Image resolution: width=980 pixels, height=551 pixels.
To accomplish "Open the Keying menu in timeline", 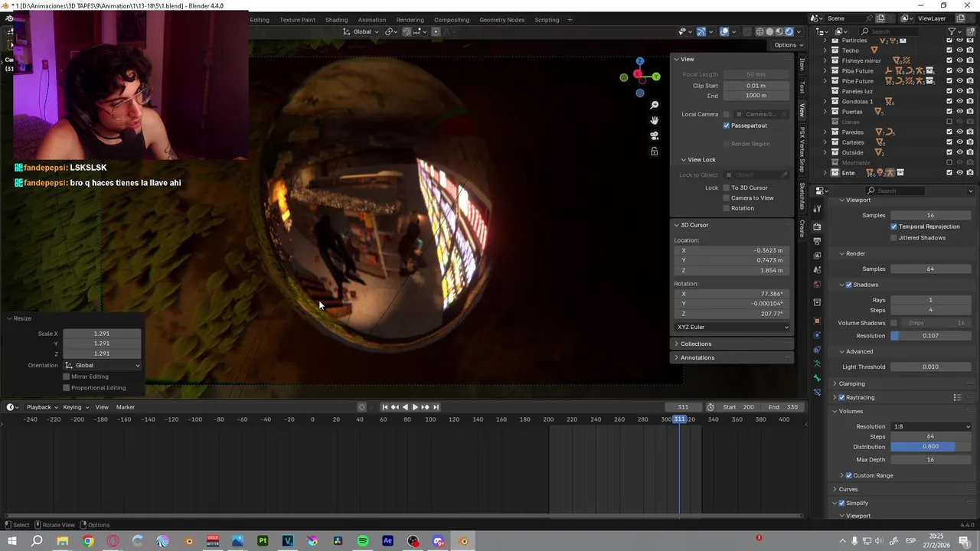I will click(74, 407).
